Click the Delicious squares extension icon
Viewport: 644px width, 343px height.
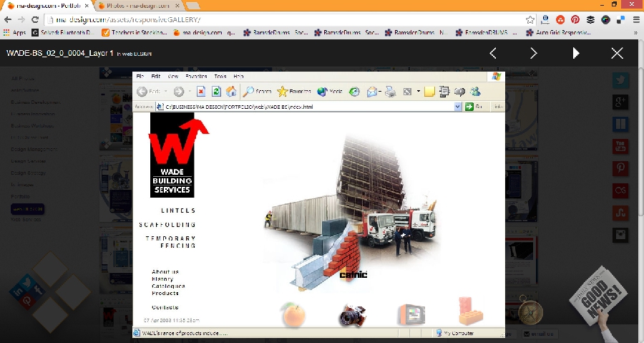tap(620, 19)
